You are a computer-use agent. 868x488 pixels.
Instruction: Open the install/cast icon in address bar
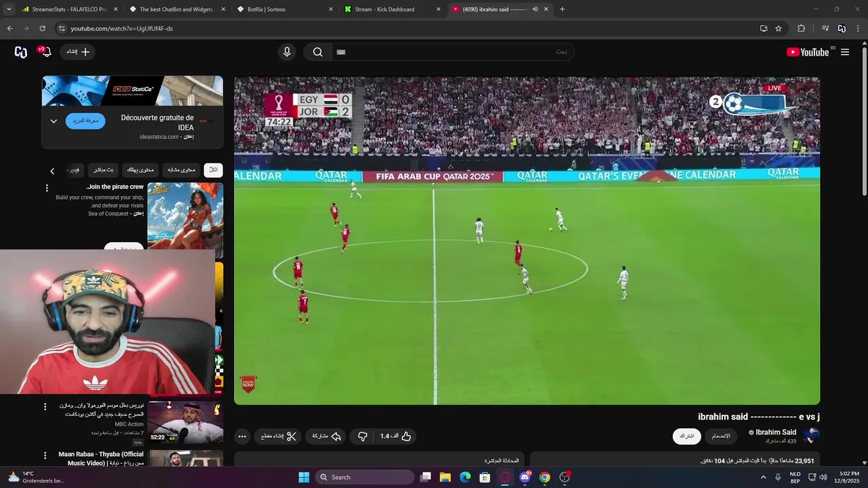764,28
